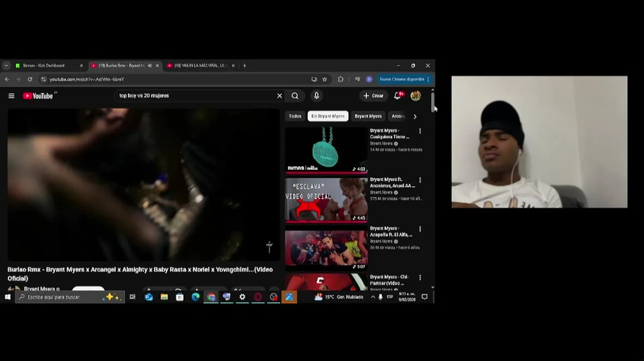Show hidden system tray icons
The image size is (644, 361).
pyautogui.click(x=373, y=297)
